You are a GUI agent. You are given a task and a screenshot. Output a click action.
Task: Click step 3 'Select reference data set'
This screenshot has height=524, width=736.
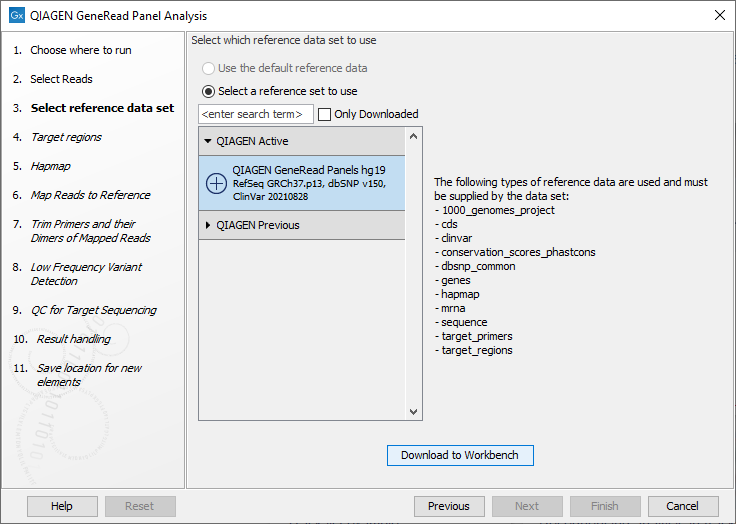[102, 108]
